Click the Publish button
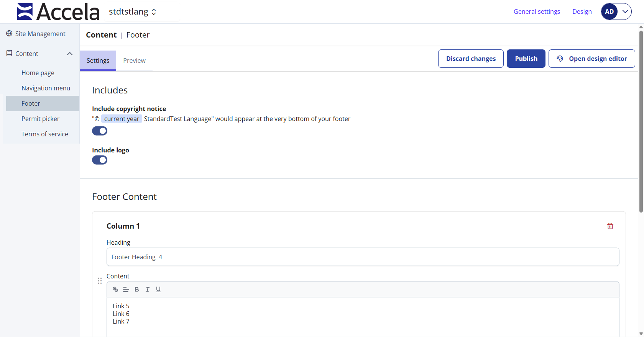Viewport: 644px width, 337px height. 526,59
